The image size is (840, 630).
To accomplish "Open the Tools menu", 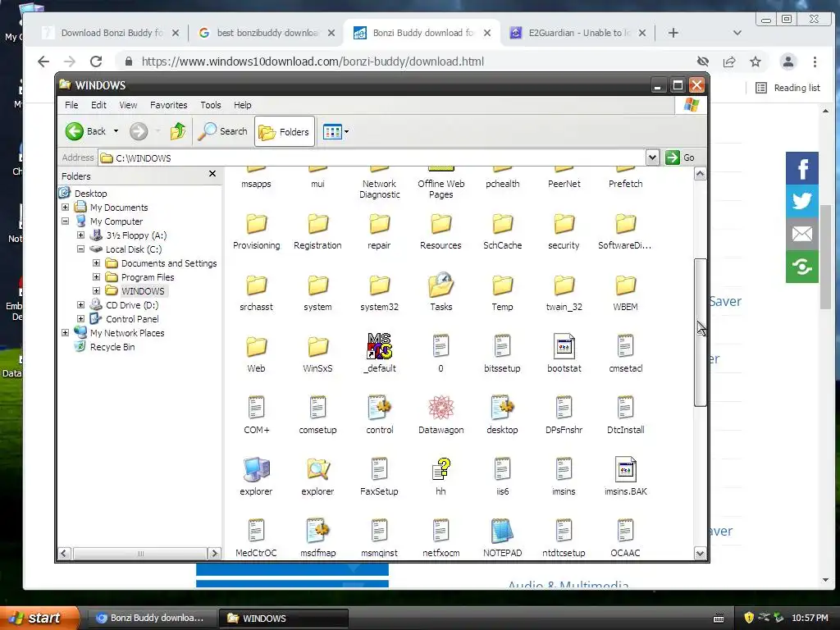I will [x=211, y=105].
